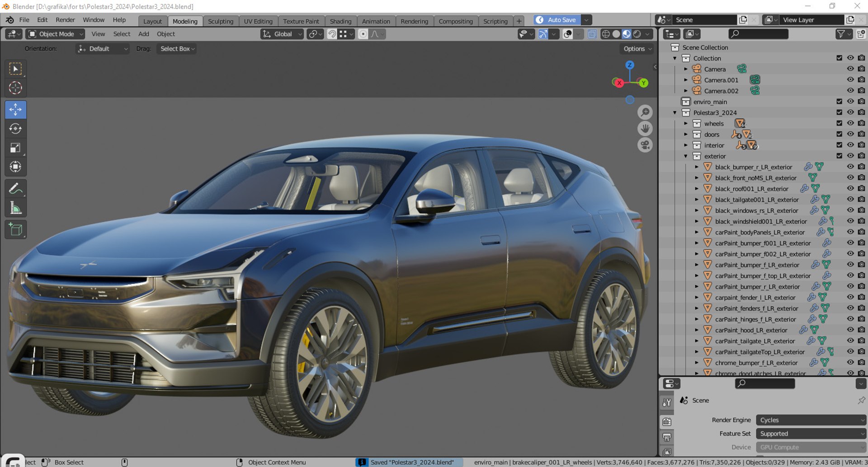The height and width of the screenshot is (467, 868).
Task: Open the Object Mode dropdown
Action: (55, 34)
